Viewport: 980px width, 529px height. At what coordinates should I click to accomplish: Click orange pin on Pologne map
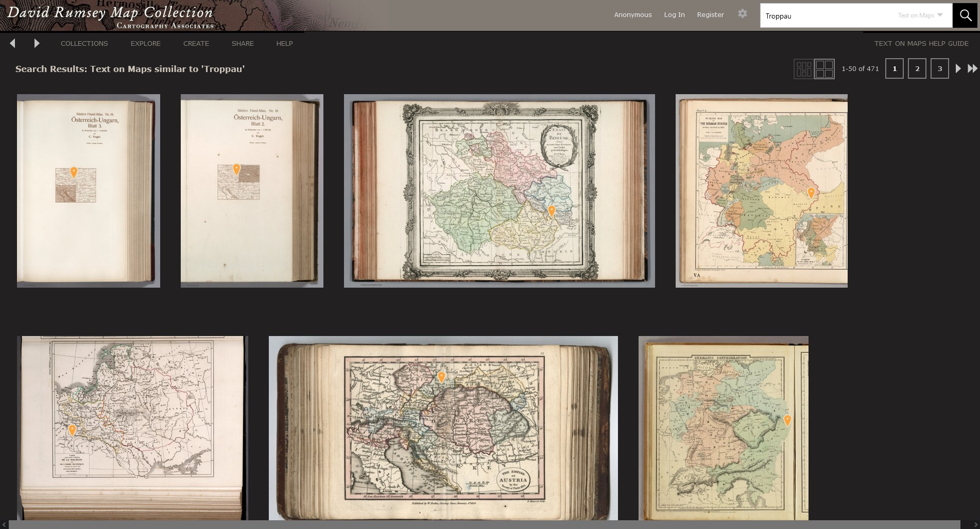[73, 430]
